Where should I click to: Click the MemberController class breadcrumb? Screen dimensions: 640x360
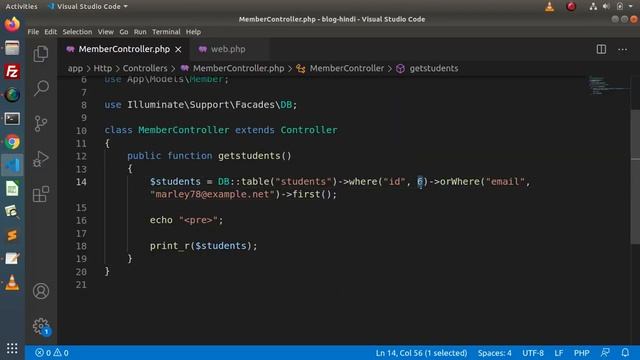click(x=340, y=69)
